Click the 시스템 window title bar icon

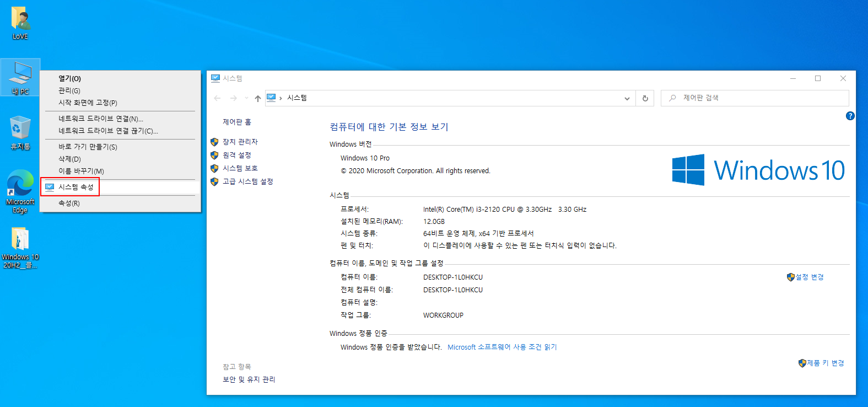pyautogui.click(x=215, y=78)
